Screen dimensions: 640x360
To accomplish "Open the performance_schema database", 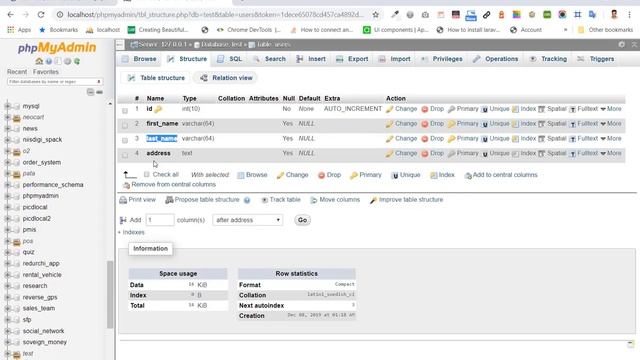I will pyautogui.click(x=53, y=185).
